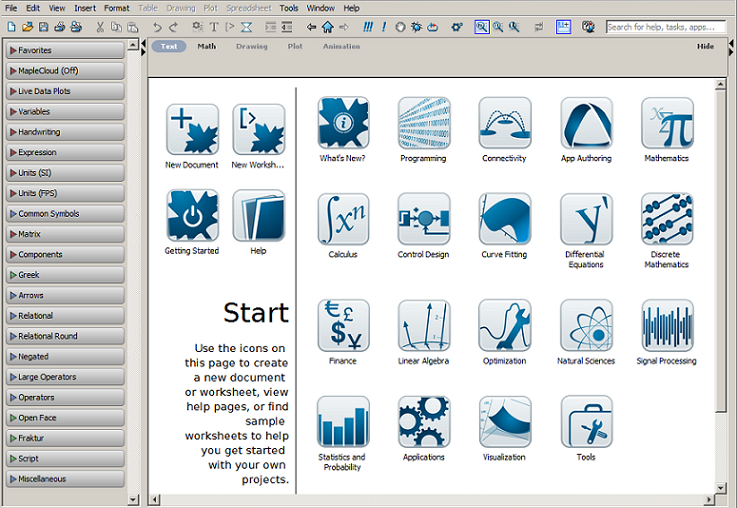
Task: Switch to Math input mode
Action: pos(206,46)
